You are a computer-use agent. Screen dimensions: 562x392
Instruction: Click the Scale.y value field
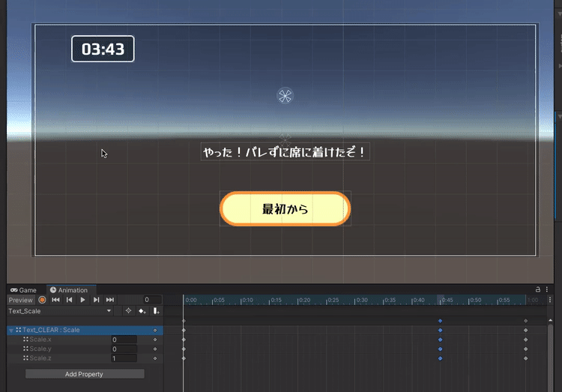[124, 349]
